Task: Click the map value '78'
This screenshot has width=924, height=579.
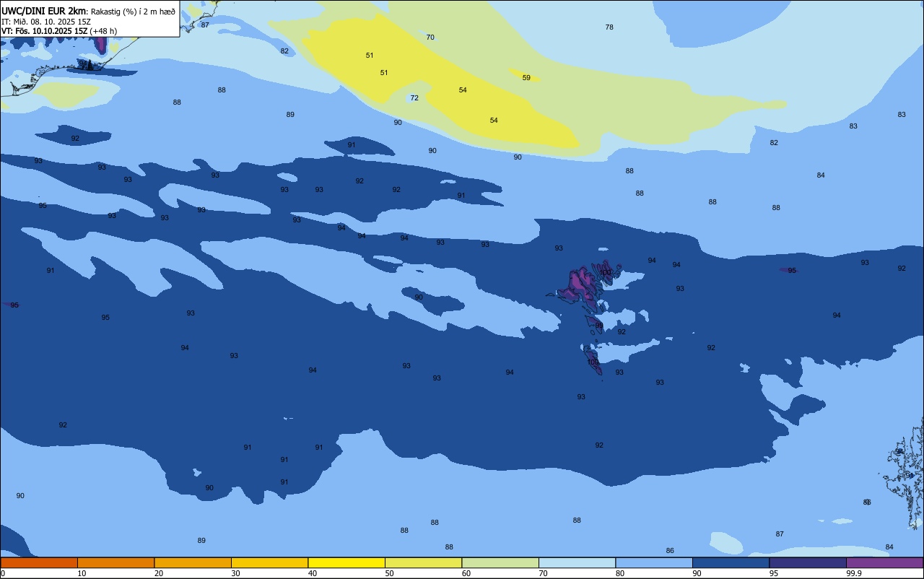Action: [x=609, y=27]
